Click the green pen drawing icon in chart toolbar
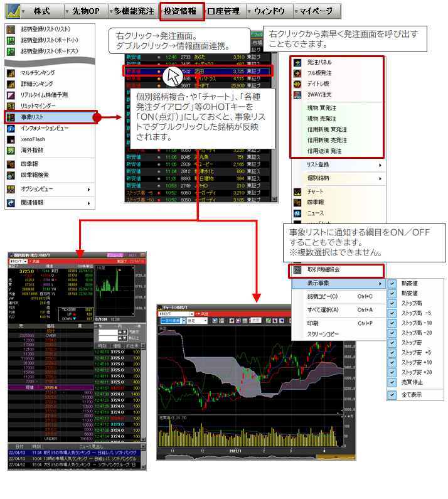Screen dimensions: 448x499 [x=268, y=321]
